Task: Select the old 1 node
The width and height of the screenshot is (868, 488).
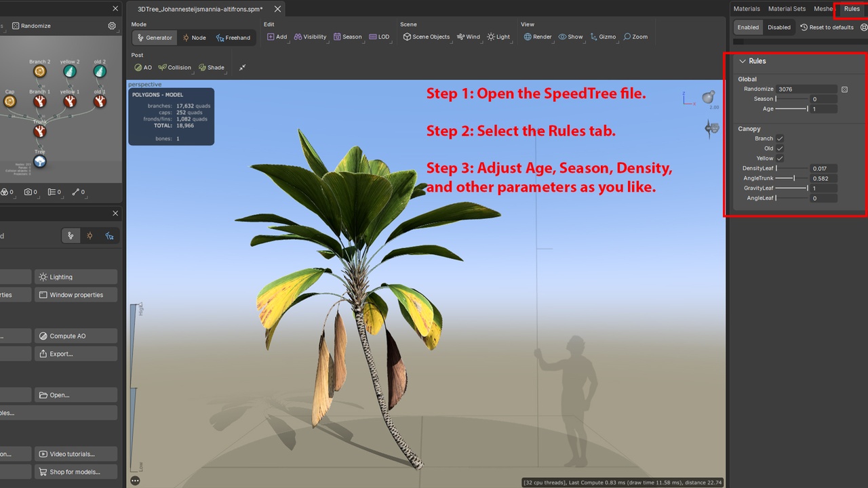Action: click(100, 101)
